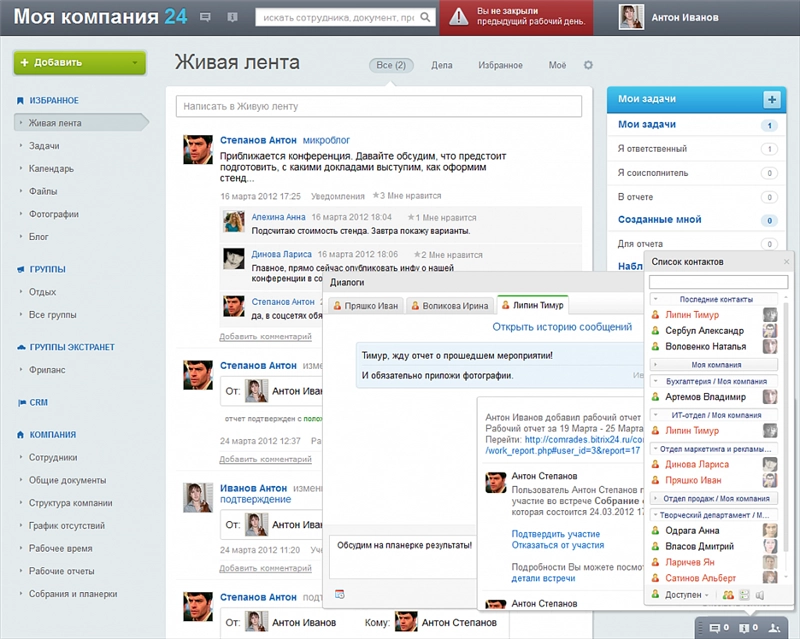Close the Список контактов panel
800x639 pixels.
[785, 261]
